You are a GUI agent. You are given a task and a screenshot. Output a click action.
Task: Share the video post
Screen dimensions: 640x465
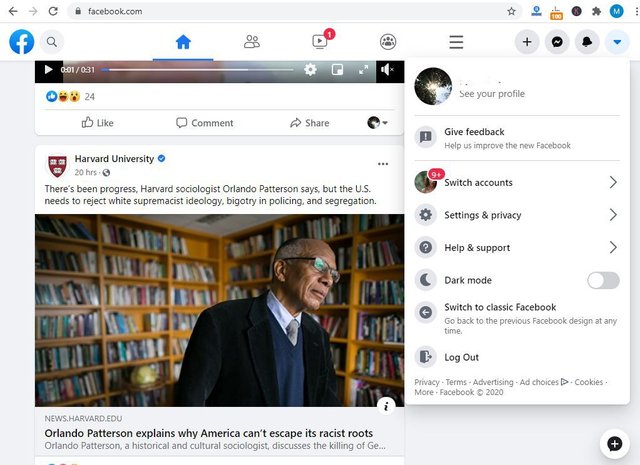pos(309,122)
